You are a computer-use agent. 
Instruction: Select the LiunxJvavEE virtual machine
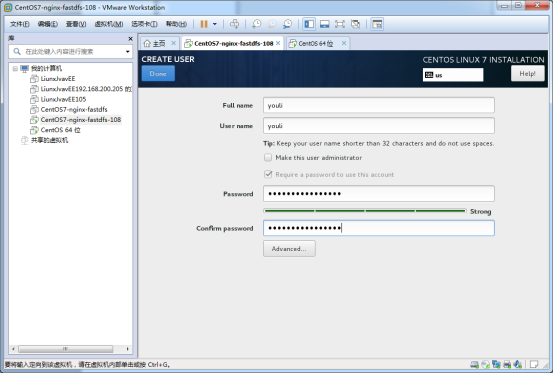[x=58, y=79]
